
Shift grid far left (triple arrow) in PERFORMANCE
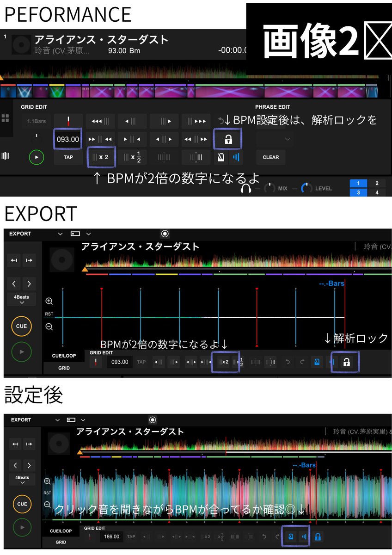[x=100, y=121]
